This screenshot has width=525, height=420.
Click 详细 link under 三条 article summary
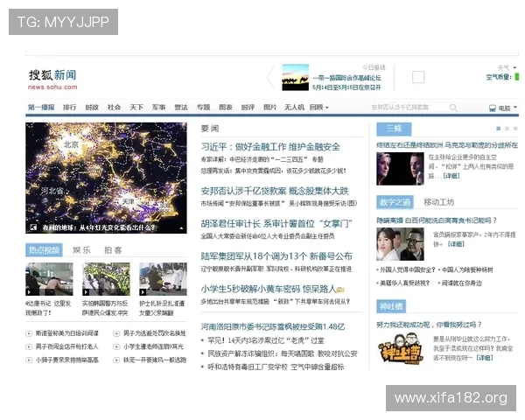pos(451,176)
